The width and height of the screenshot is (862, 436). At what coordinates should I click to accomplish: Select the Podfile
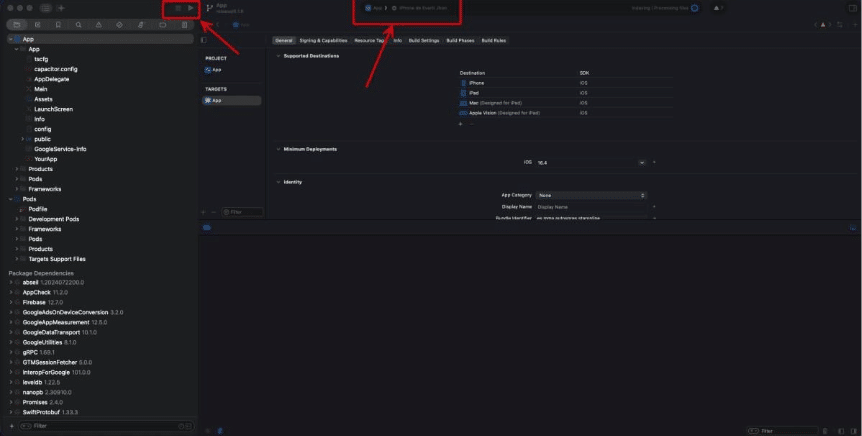[38, 209]
